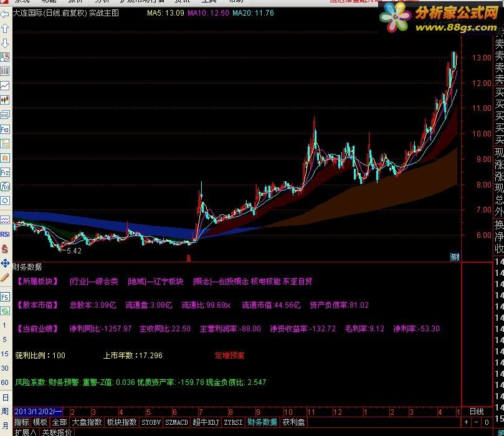Image resolution: width=504 pixels, height=436 pixels.
Task: Open the stacked windows list icon
Action: tap(4, 115)
